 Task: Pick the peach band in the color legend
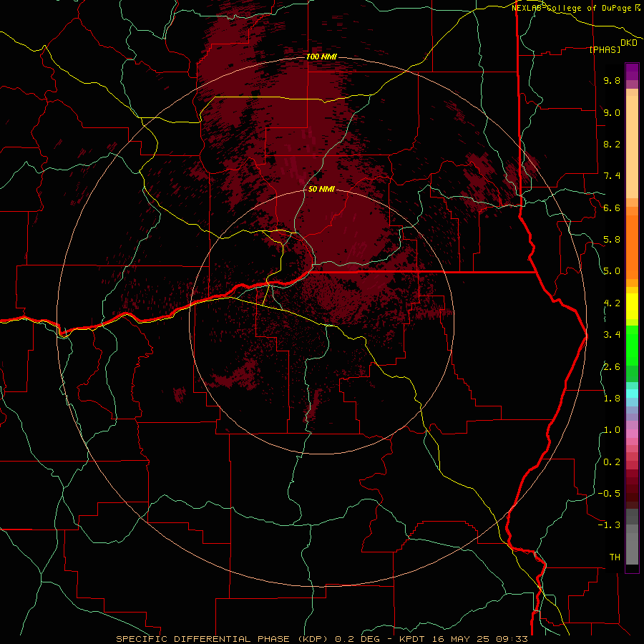point(632,147)
